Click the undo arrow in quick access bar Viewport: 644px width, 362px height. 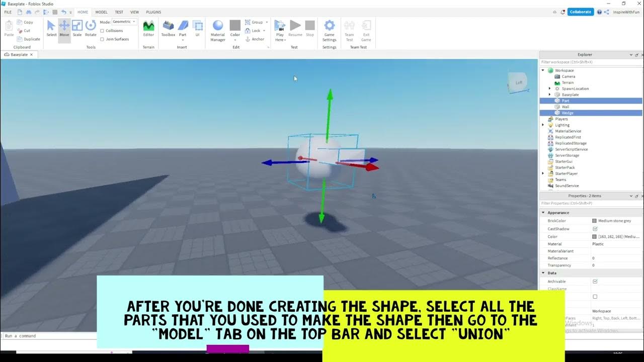click(63, 12)
